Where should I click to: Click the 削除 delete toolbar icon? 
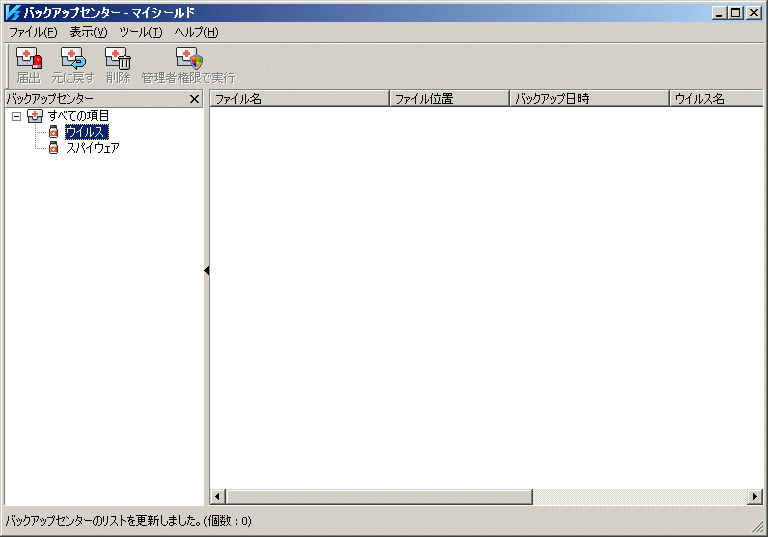coord(118,58)
